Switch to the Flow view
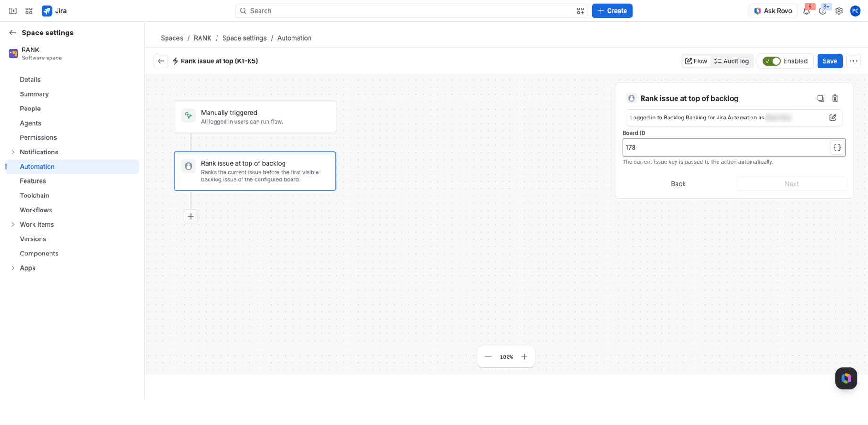Viewport: 868px width, 425px height. click(x=696, y=61)
